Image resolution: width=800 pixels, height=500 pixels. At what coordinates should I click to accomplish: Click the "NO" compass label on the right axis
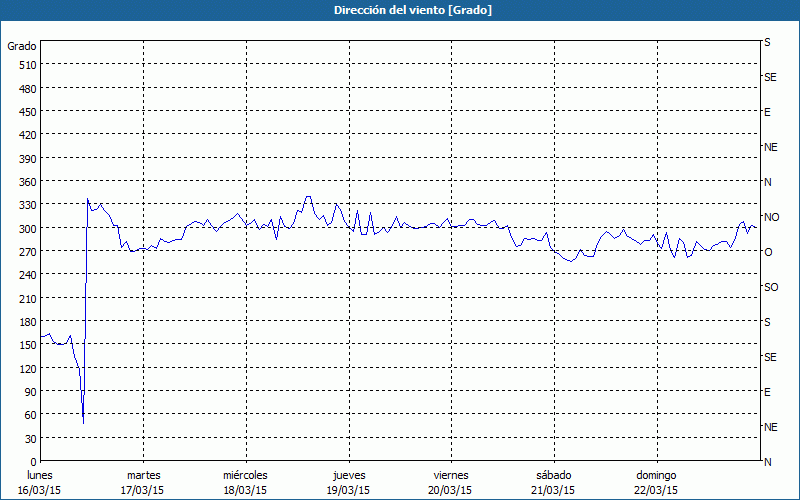[x=771, y=217]
